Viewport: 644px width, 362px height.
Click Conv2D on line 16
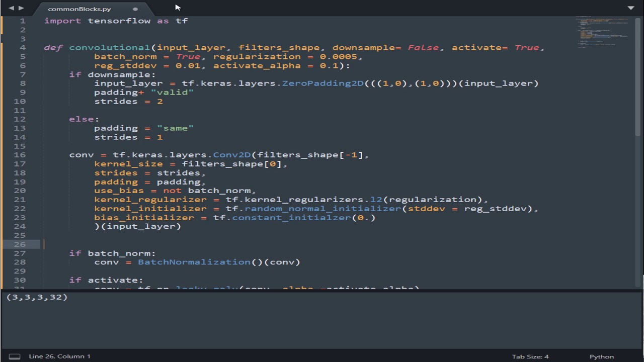click(x=232, y=155)
